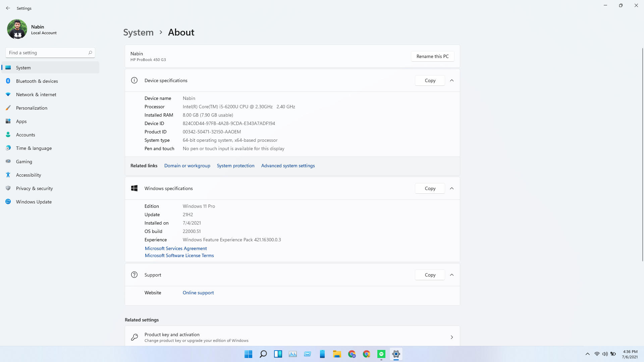The height and width of the screenshot is (362, 644).
Task: Open the Nabin profile picture
Action: click(x=17, y=29)
